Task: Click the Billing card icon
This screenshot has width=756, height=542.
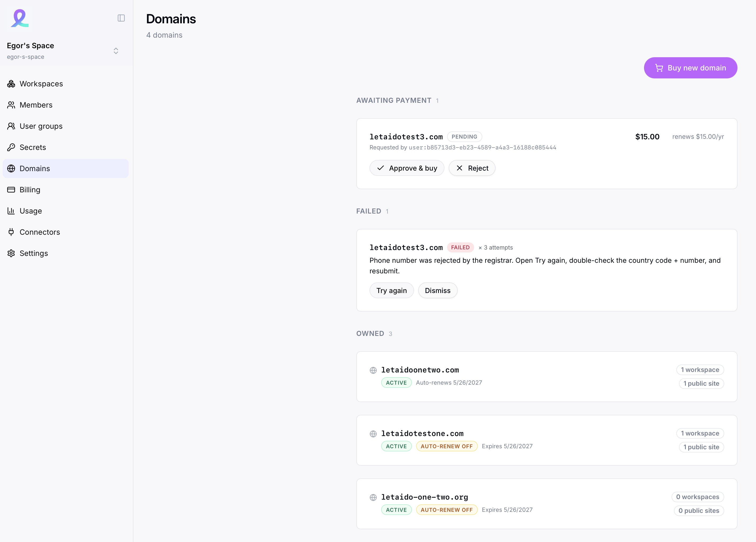Action: pos(11,190)
